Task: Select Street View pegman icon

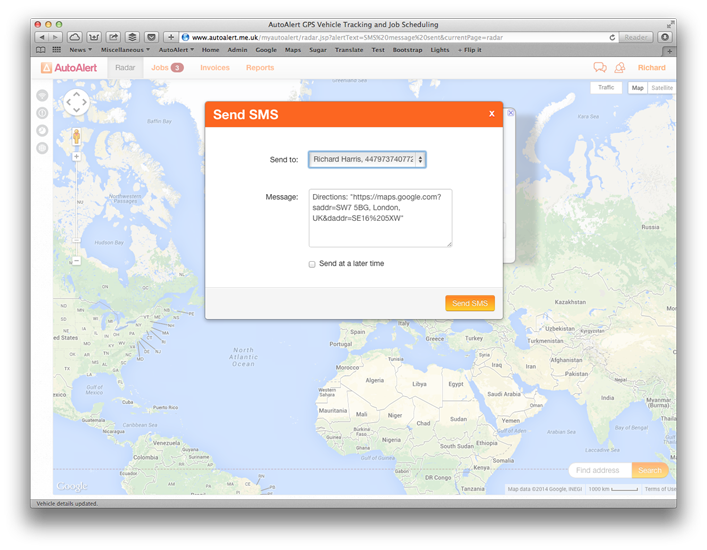Action: click(x=76, y=136)
